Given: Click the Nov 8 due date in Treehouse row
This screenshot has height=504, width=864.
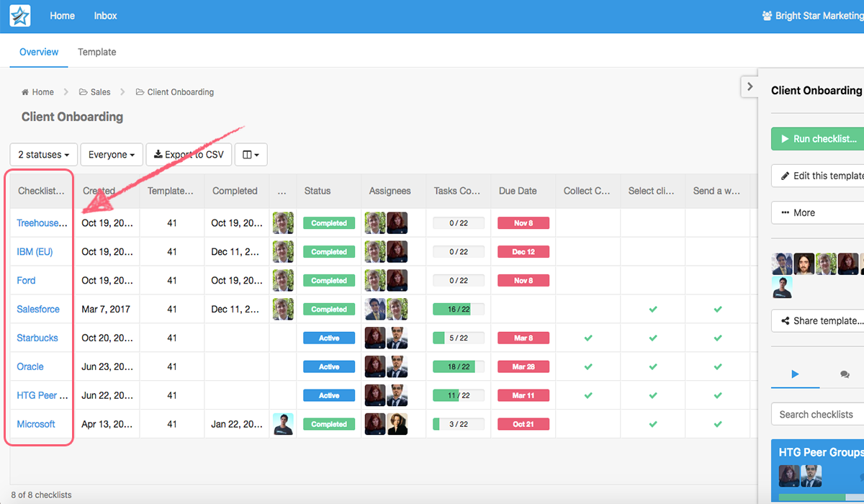Looking at the screenshot, I should tap(523, 223).
